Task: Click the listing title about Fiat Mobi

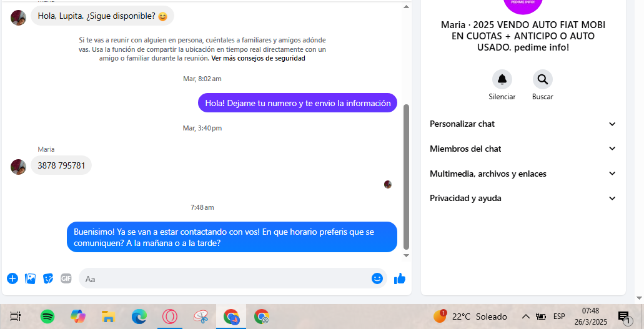Action: pos(523,36)
